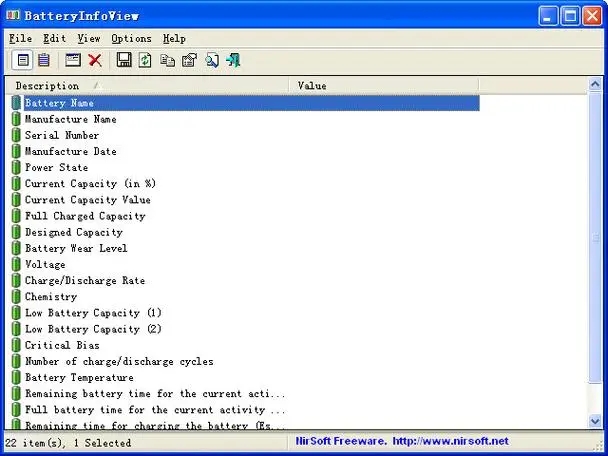Click the Copy Selected Items icon
608x456 pixels.
(x=167, y=61)
